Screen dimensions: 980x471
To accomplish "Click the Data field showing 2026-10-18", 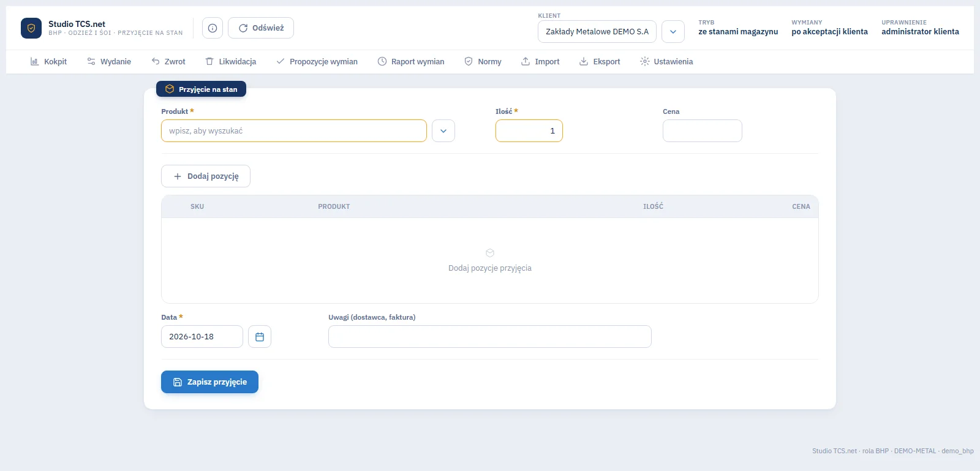I will click(x=202, y=337).
